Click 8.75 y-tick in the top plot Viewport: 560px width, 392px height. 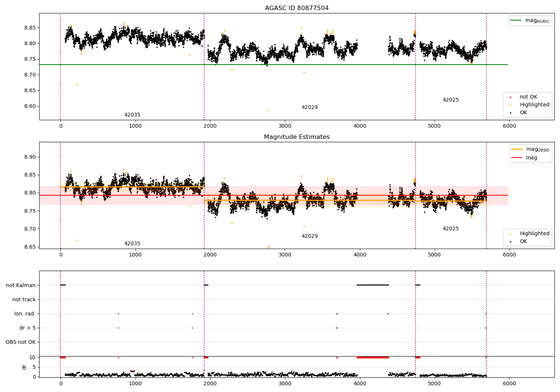30,59
